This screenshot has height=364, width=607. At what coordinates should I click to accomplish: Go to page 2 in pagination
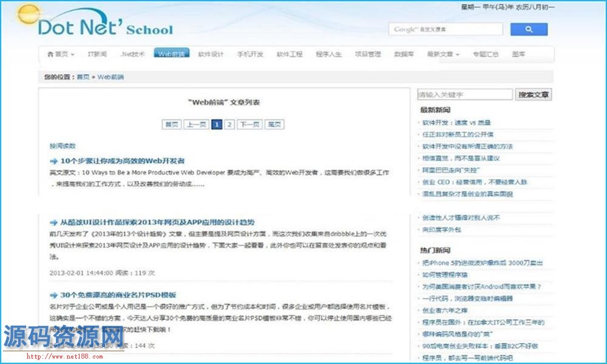coord(229,124)
